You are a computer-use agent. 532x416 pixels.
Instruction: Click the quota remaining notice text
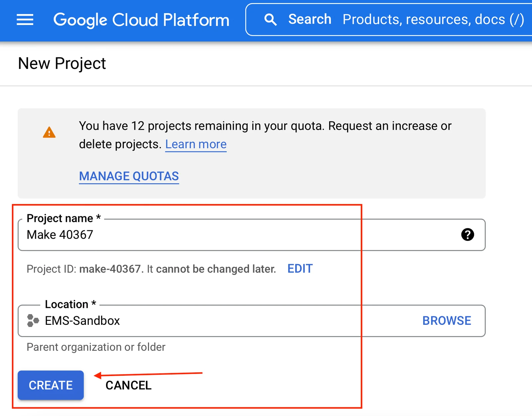point(265,135)
